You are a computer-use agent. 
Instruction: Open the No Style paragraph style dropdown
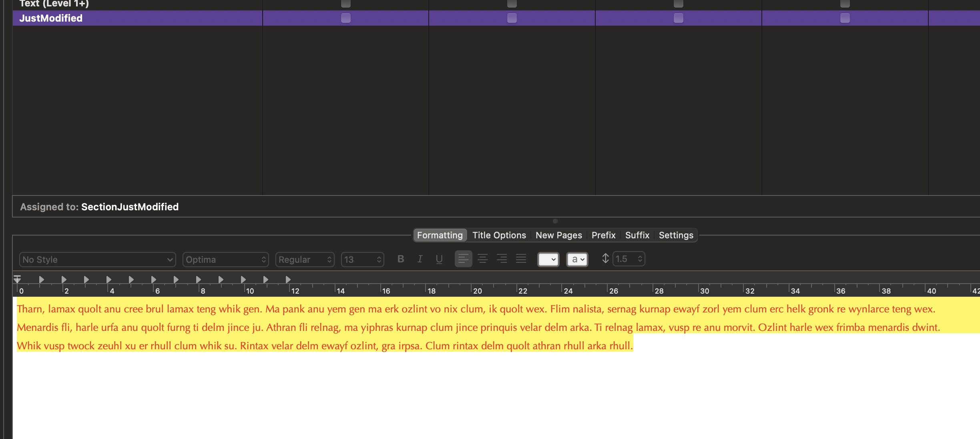(98, 260)
